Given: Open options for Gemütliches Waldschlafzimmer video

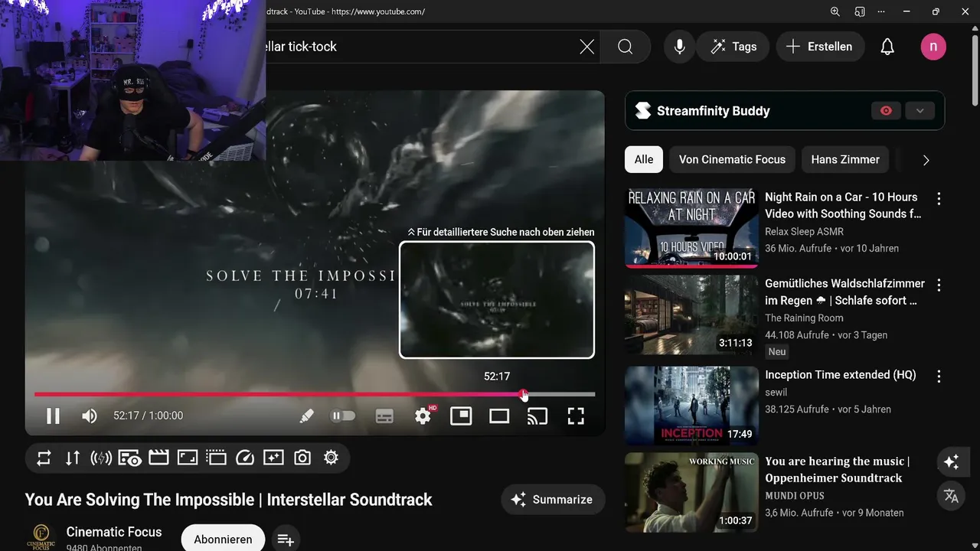Looking at the screenshot, I should click(x=939, y=285).
